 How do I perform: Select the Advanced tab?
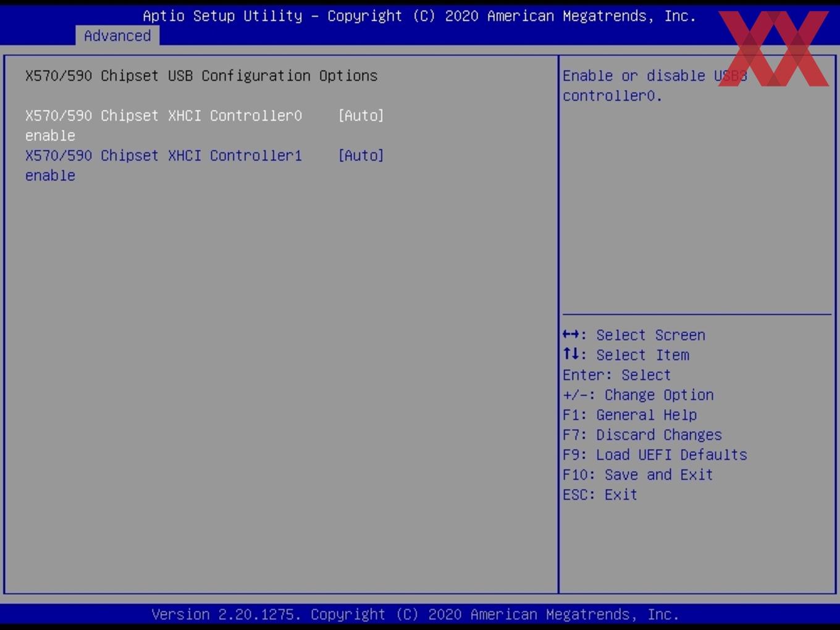[x=117, y=36]
